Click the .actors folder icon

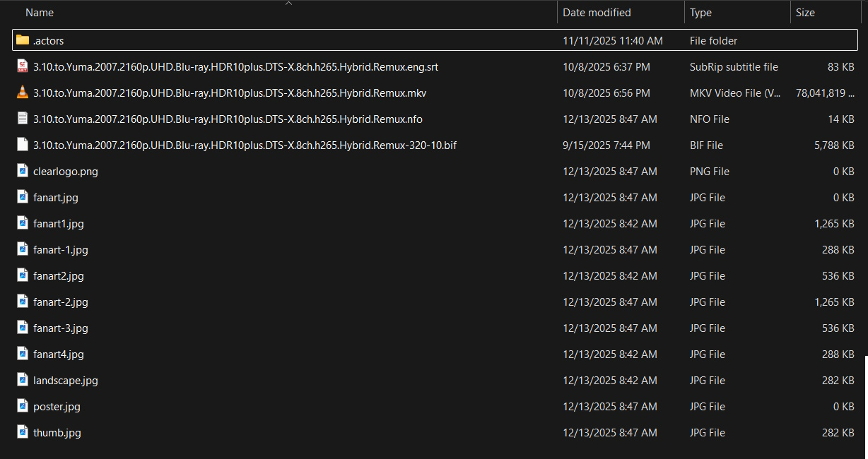coord(23,40)
